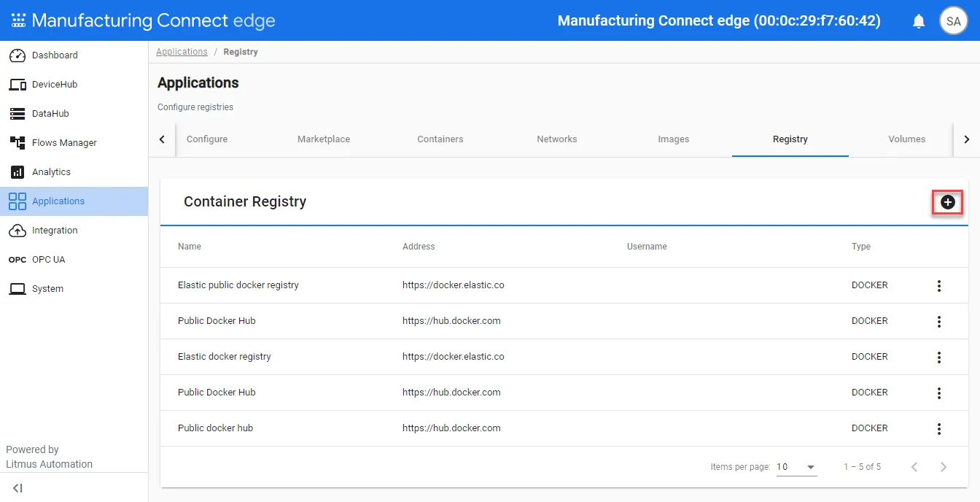980x502 pixels.
Task: Click the Analytics chart icon
Action: [x=17, y=172]
